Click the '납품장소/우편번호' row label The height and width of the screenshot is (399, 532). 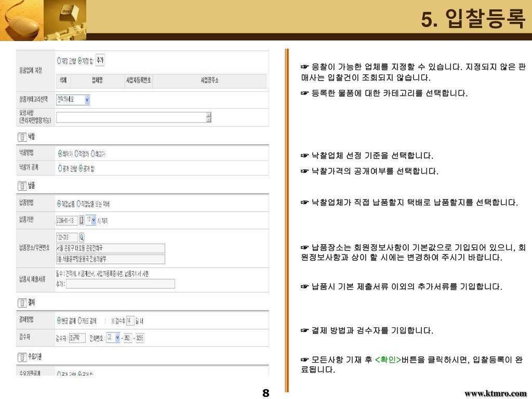[x=34, y=248]
